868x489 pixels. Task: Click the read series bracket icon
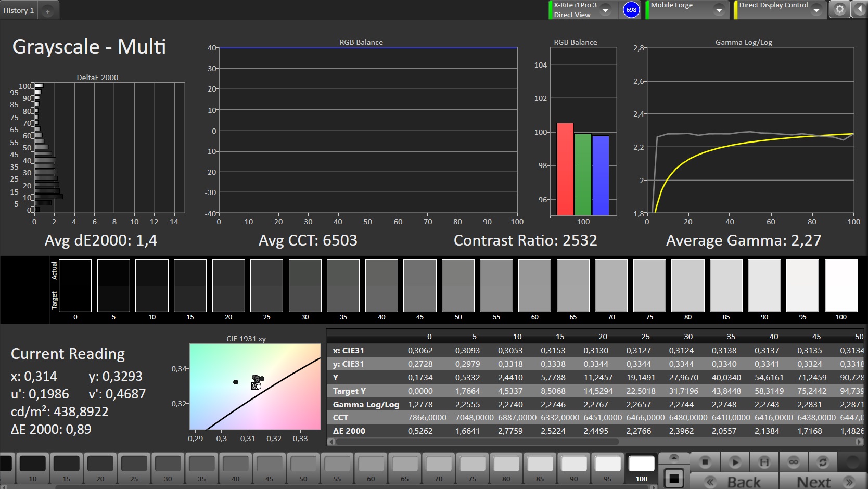tap(764, 462)
